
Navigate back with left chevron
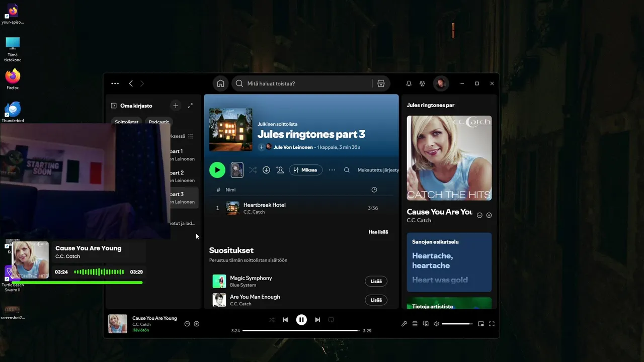point(131,83)
